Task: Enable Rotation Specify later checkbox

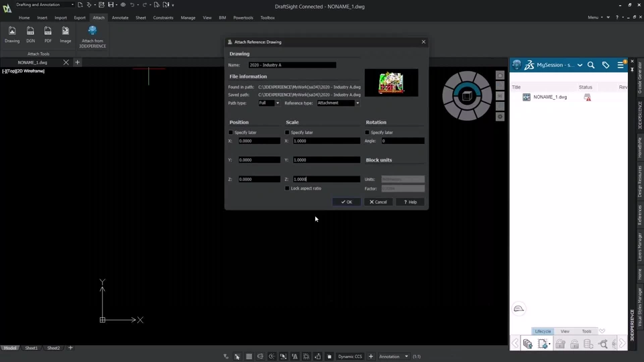Action: coord(367,132)
